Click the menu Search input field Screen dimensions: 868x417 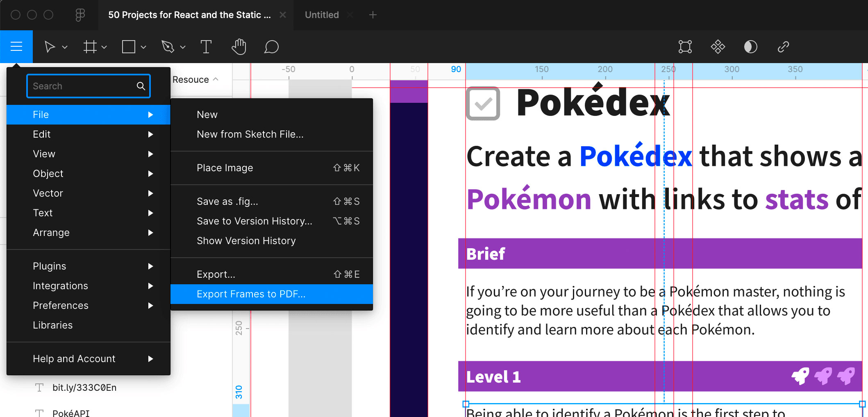point(89,86)
